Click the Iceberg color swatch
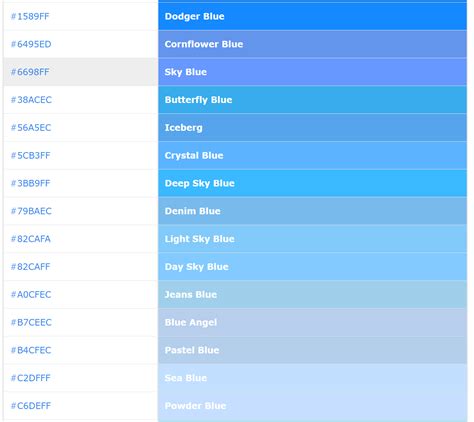This screenshot has width=474, height=422. pos(312,128)
